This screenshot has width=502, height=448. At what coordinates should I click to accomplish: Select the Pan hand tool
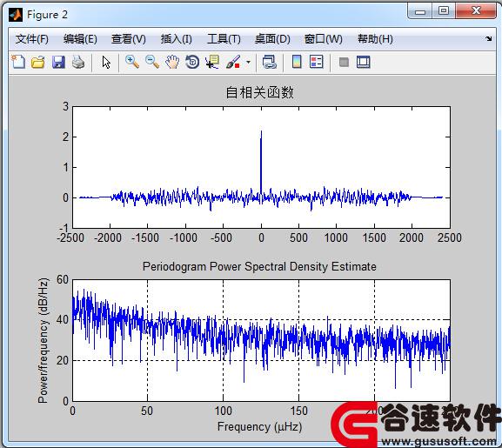(172, 62)
